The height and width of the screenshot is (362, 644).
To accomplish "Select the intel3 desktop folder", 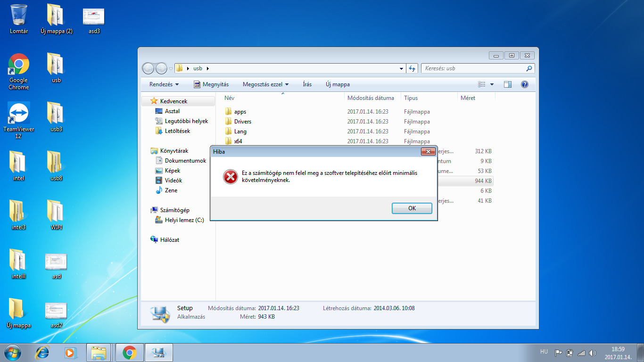I will point(19,215).
